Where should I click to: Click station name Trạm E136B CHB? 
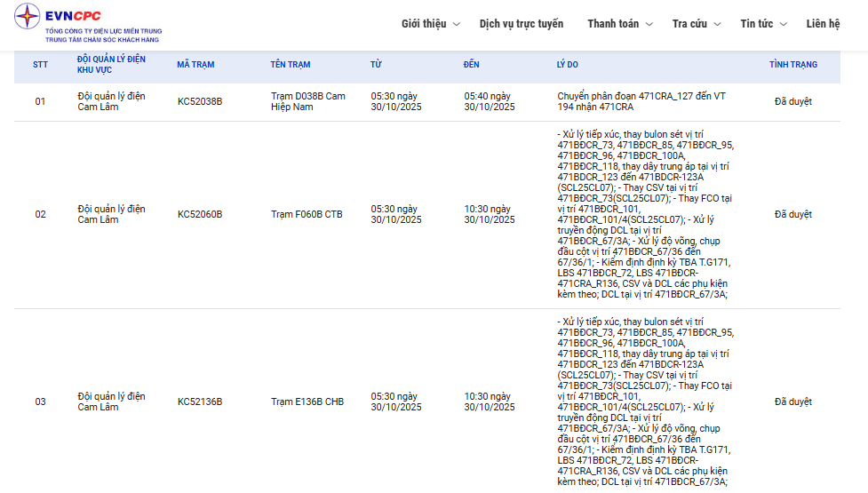[x=307, y=402]
